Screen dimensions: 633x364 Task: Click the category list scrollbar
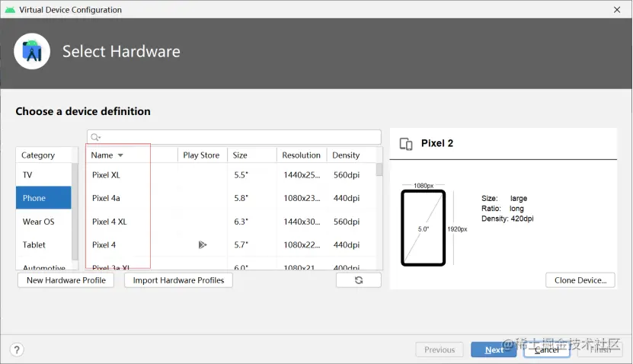click(x=75, y=212)
